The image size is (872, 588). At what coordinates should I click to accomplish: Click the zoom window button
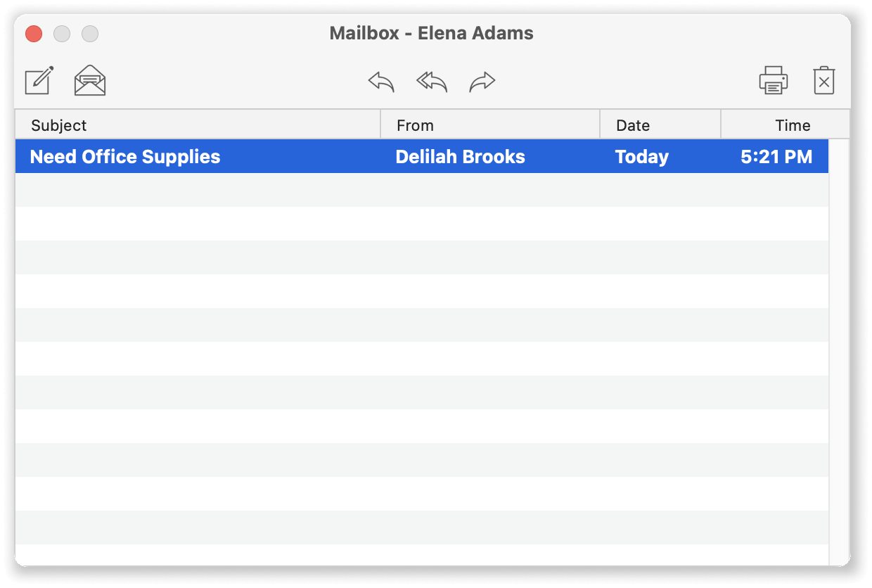90,33
